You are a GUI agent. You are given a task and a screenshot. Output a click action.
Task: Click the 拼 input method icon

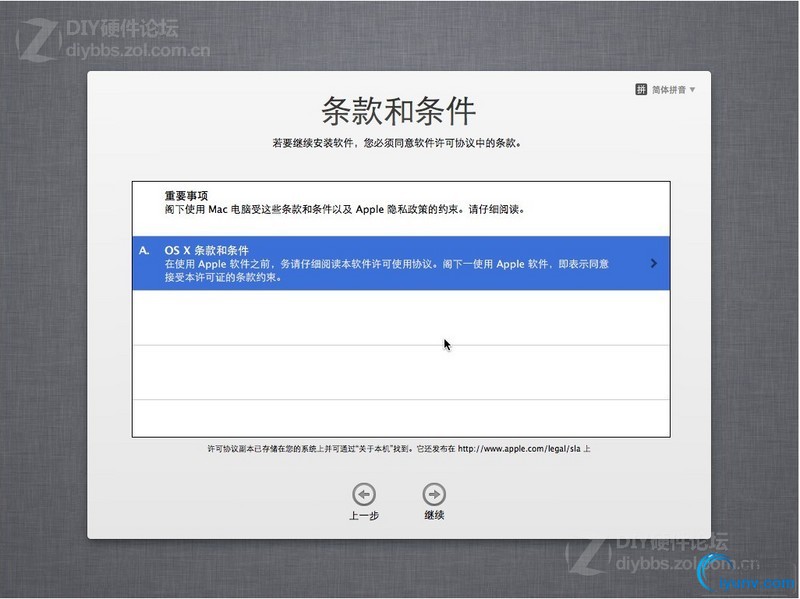tap(641, 90)
